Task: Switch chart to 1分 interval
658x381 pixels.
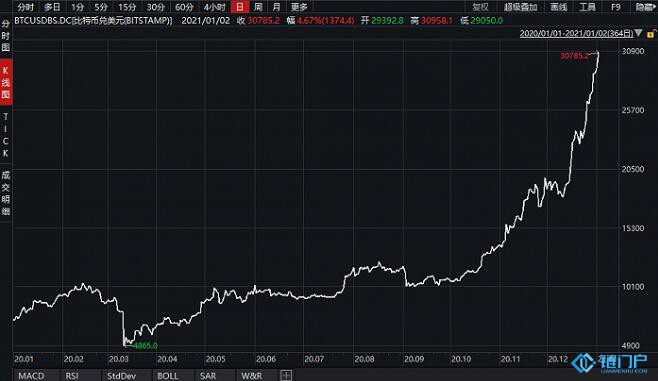Action: 77,7
